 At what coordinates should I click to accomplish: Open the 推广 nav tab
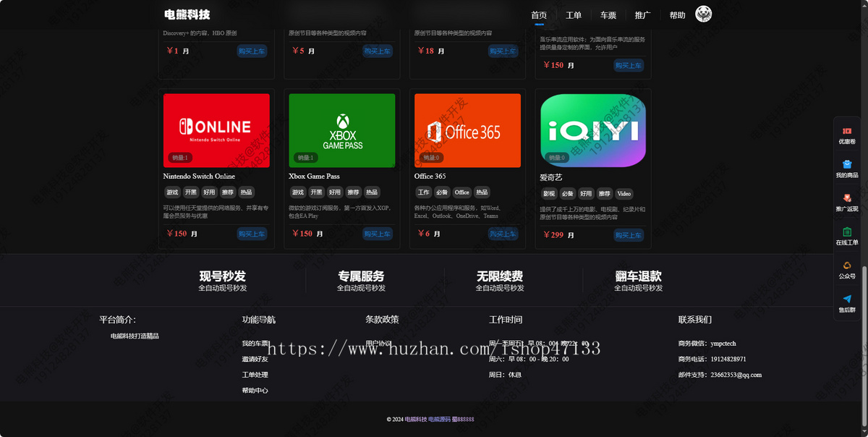(x=642, y=15)
